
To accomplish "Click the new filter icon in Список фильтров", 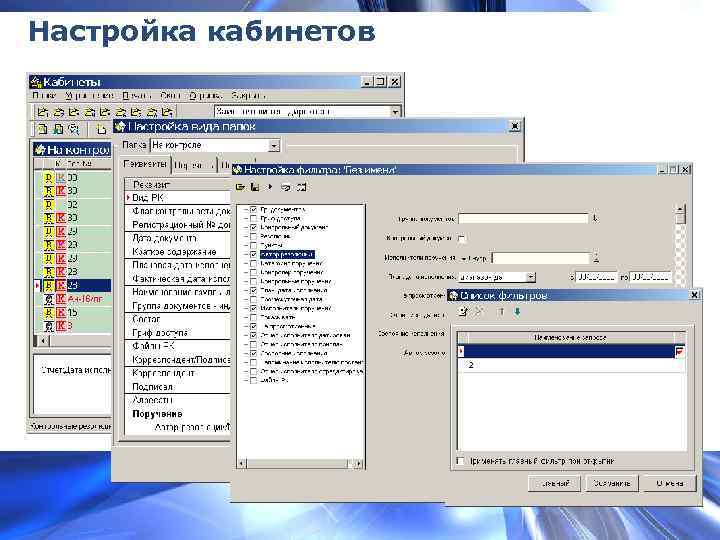I will [x=463, y=312].
